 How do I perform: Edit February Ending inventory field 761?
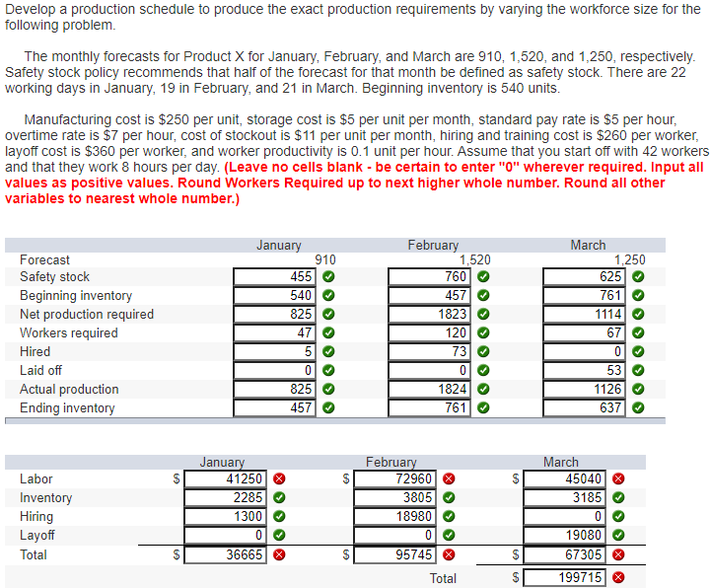pos(429,408)
